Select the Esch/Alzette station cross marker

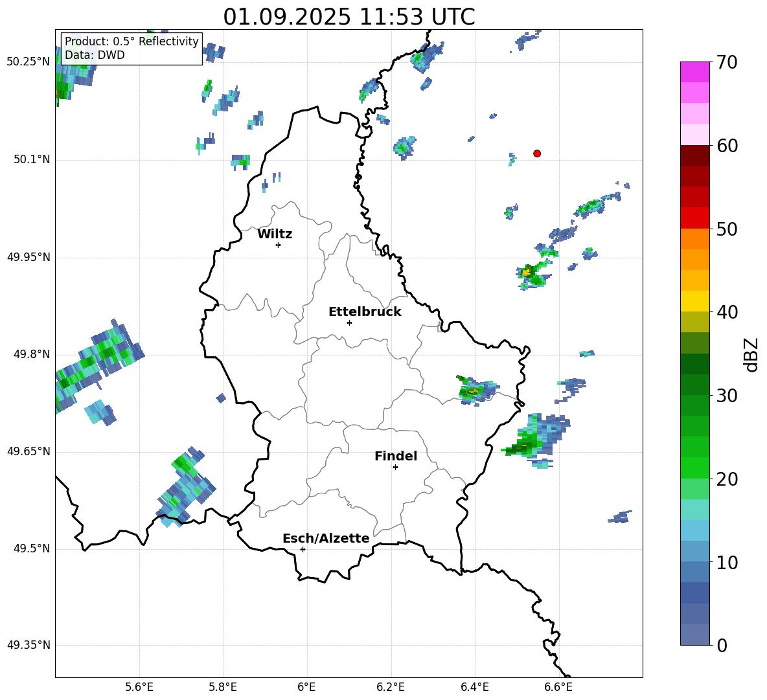click(x=303, y=549)
